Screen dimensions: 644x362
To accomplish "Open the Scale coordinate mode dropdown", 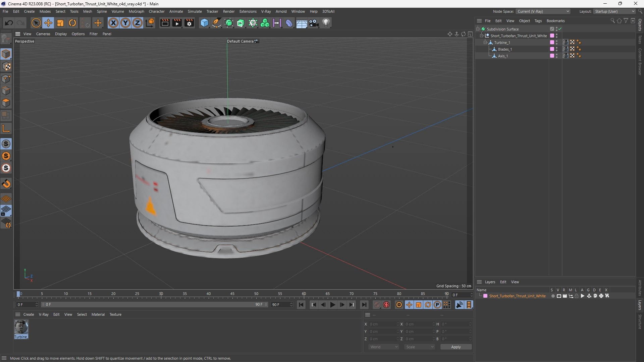I will tap(420, 347).
